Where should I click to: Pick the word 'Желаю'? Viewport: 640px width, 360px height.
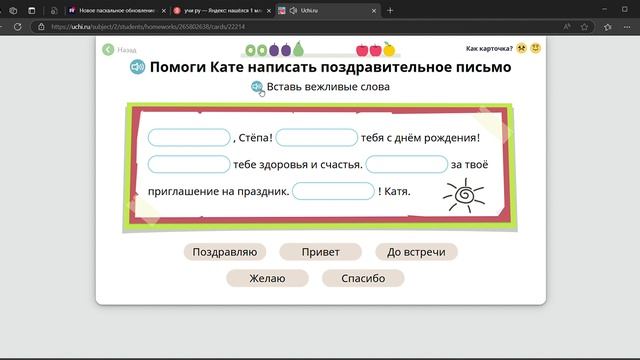[267, 278]
